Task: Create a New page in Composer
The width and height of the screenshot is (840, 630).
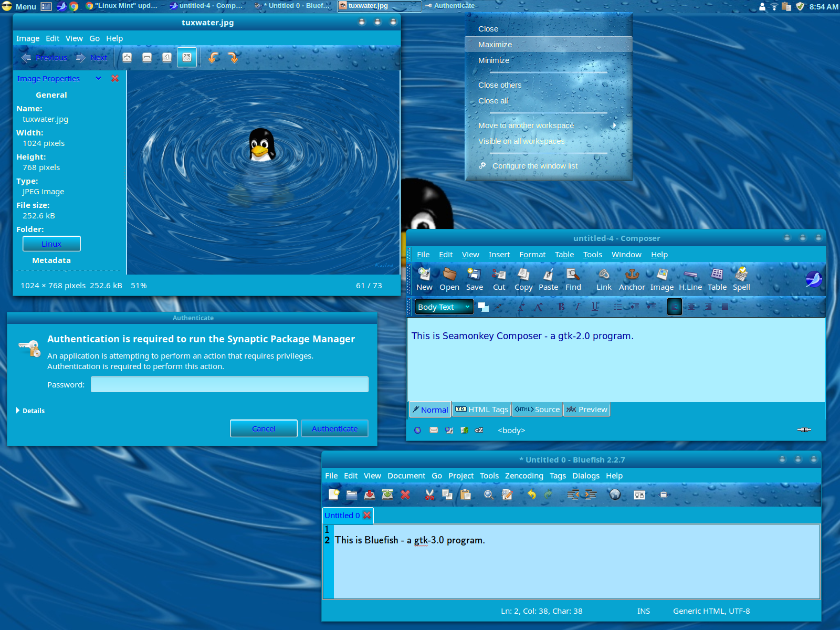Action: (424, 279)
